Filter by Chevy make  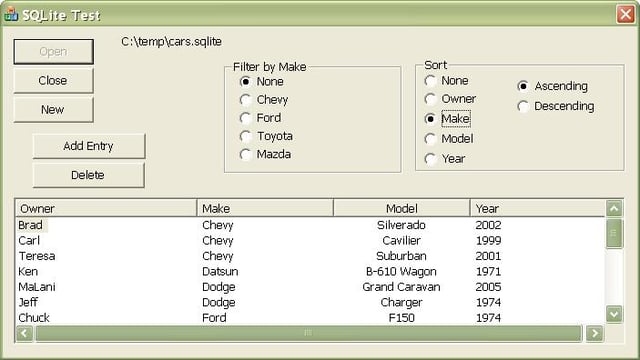264,100
